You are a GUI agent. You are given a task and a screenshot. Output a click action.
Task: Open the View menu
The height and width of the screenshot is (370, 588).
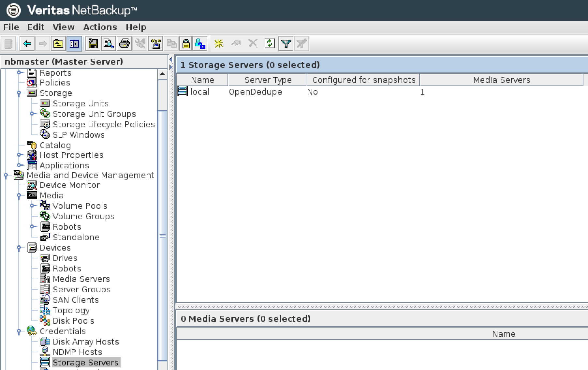pos(64,27)
